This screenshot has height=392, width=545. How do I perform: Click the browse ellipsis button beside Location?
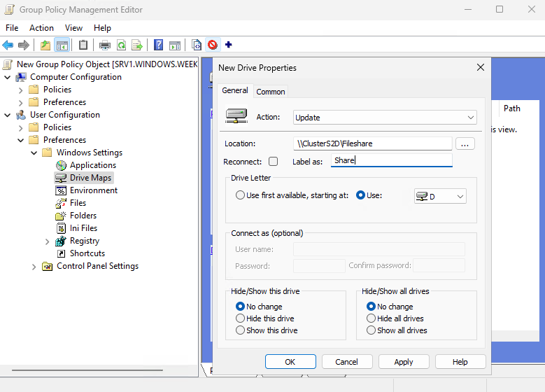click(465, 143)
